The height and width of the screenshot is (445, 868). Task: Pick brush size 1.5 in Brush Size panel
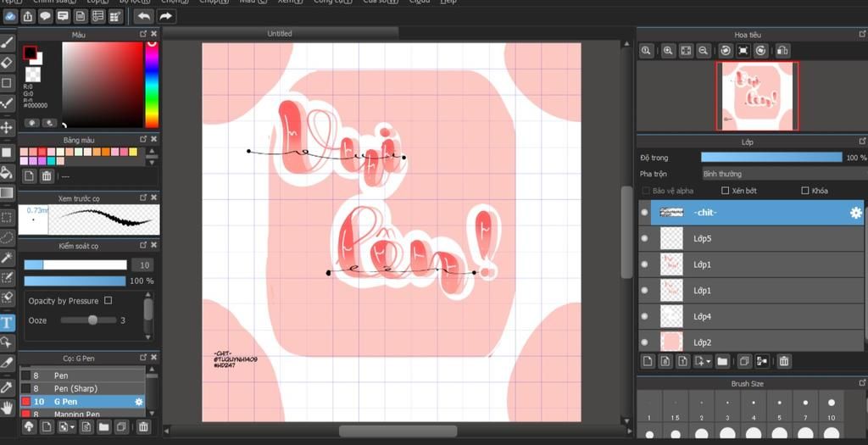[676, 408]
